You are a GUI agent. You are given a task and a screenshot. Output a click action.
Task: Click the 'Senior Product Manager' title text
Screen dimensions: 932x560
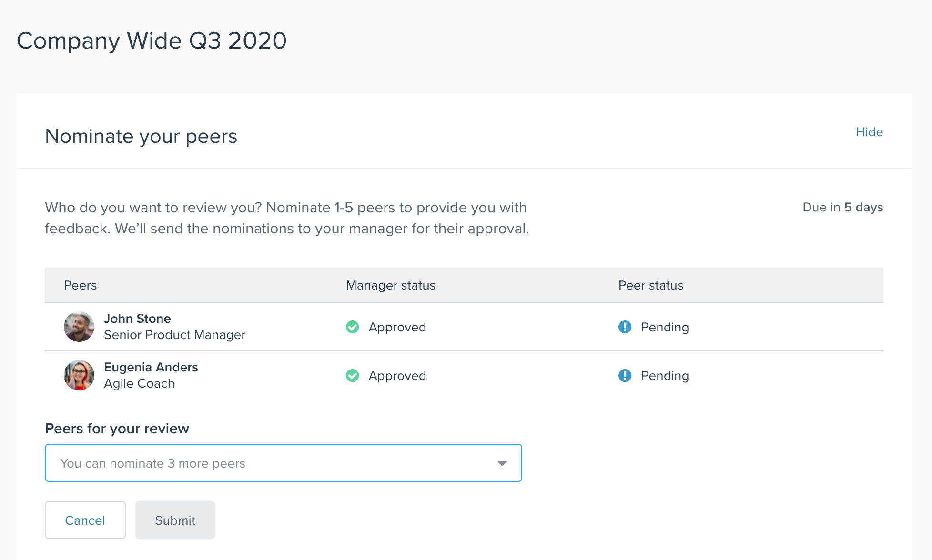click(x=175, y=335)
